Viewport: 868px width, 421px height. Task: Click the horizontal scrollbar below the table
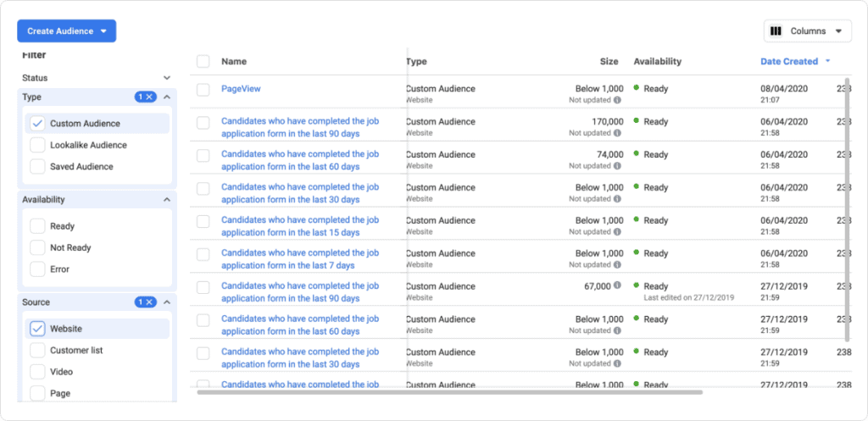click(x=449, y=392)
